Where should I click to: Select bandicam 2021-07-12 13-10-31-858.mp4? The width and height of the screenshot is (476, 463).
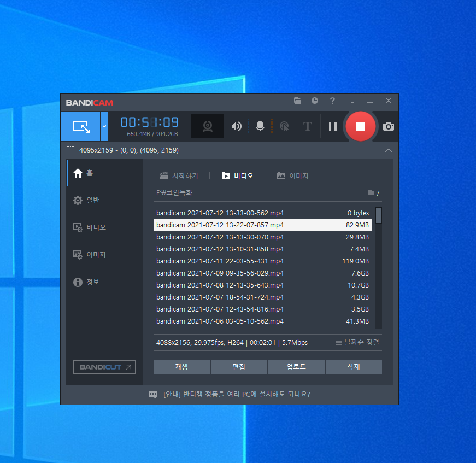coord(262,249)
